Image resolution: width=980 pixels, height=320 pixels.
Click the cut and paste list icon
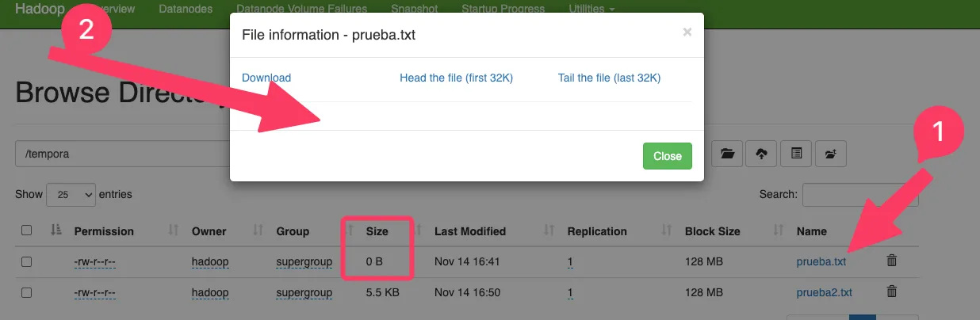click(796, 154)
